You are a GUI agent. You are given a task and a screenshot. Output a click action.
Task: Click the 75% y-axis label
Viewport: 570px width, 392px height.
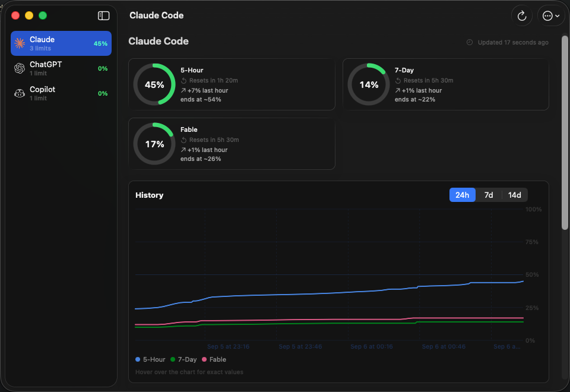(532, 242)
